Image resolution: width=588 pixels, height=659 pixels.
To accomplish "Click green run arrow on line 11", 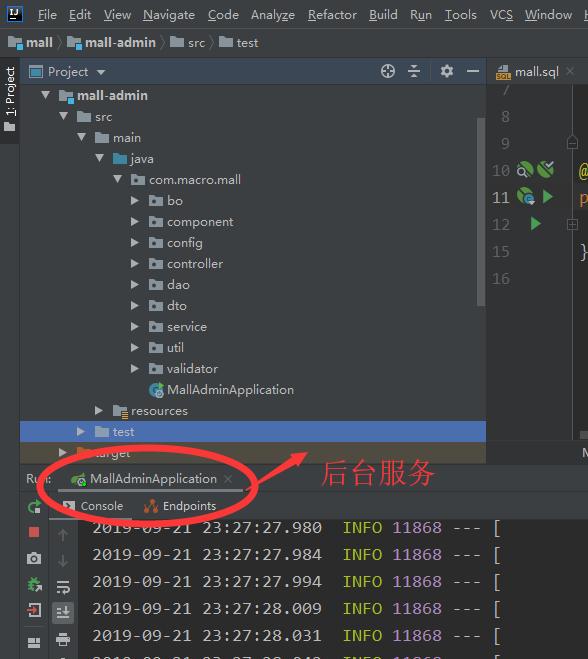I will tap(547, 197).
